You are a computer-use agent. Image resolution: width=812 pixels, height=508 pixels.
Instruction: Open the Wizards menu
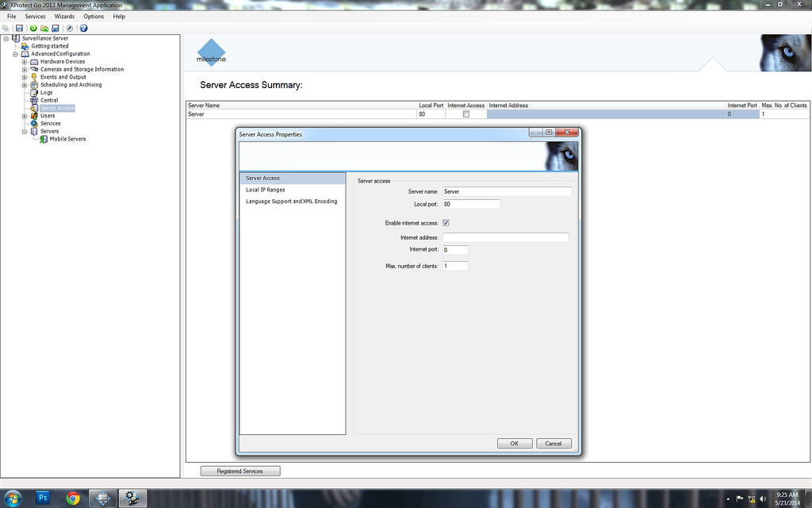pyautogui.click(x=64, y=17)
